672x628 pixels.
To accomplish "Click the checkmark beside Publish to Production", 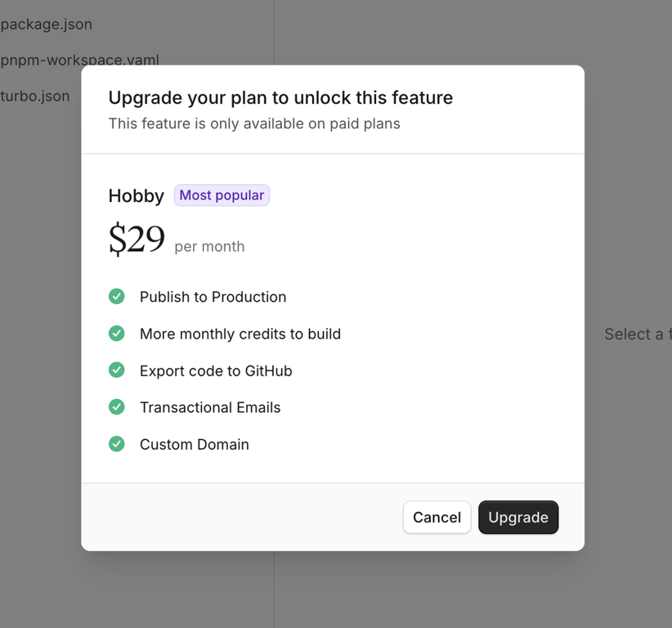I will point(117,296).
